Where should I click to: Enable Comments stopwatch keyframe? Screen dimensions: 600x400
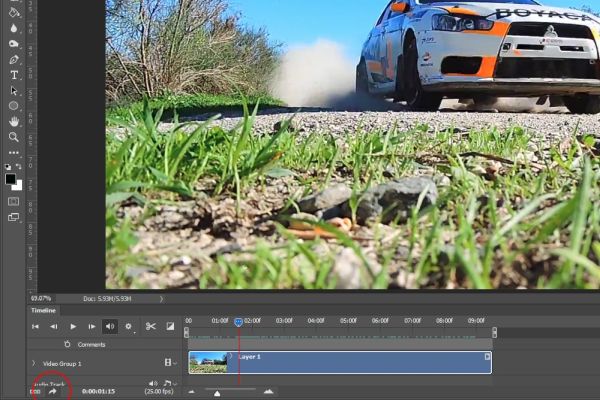point(67,344)
